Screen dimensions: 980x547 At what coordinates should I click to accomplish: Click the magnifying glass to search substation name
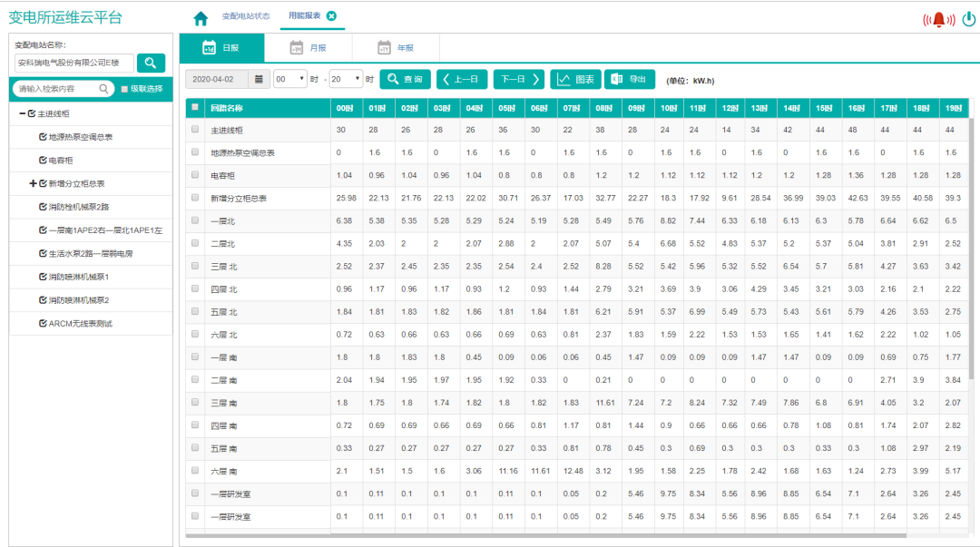click(151, 63)
